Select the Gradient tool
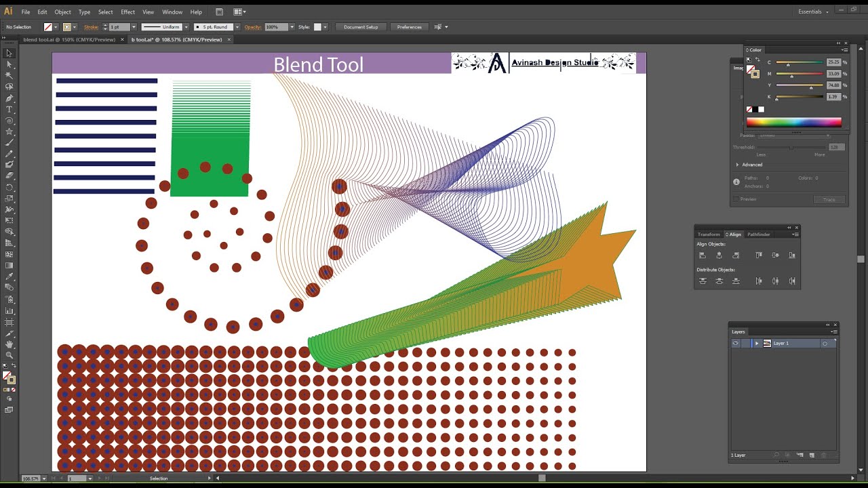The image size is (868, 488). [x=9, y=265]
